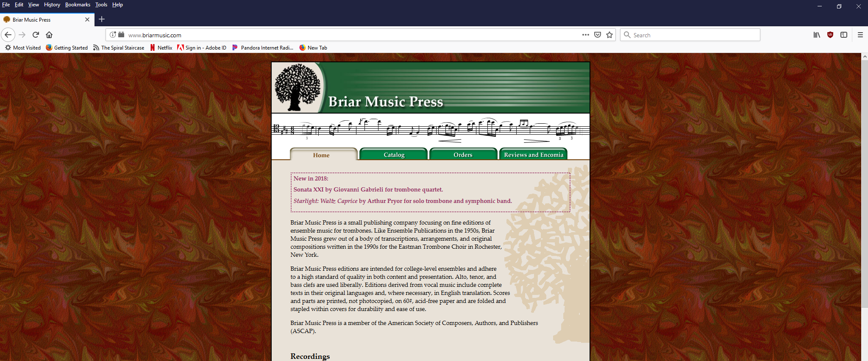Click the uBlock shield extension icon
This screenshot has width=868, height=361.
[830, 35]
